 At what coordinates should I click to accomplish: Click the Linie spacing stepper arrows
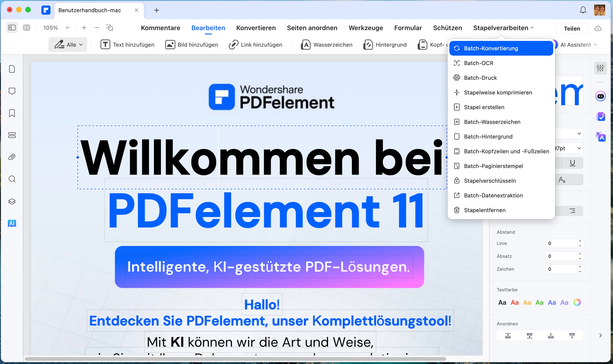pos(580,243)
